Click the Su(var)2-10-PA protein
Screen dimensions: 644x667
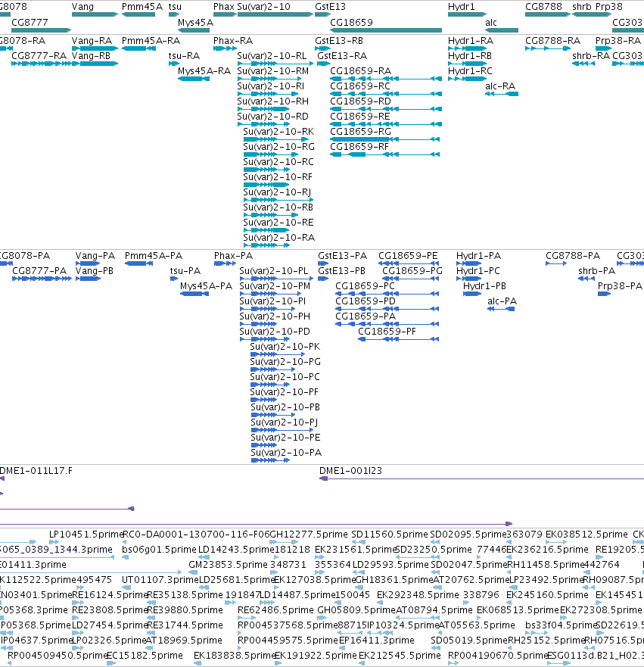(270, 460)
